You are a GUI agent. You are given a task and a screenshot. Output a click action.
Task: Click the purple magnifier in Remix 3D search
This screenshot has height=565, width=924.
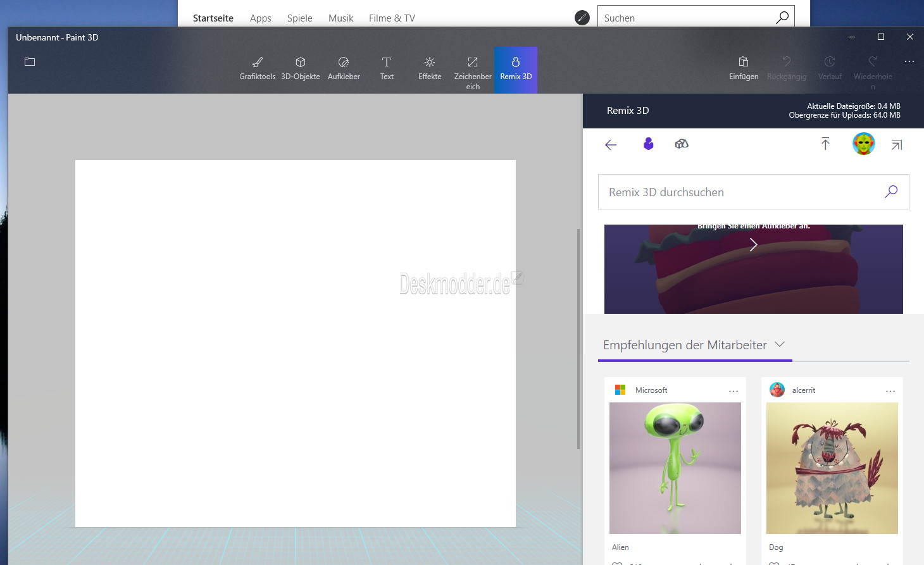pos(891,191)
